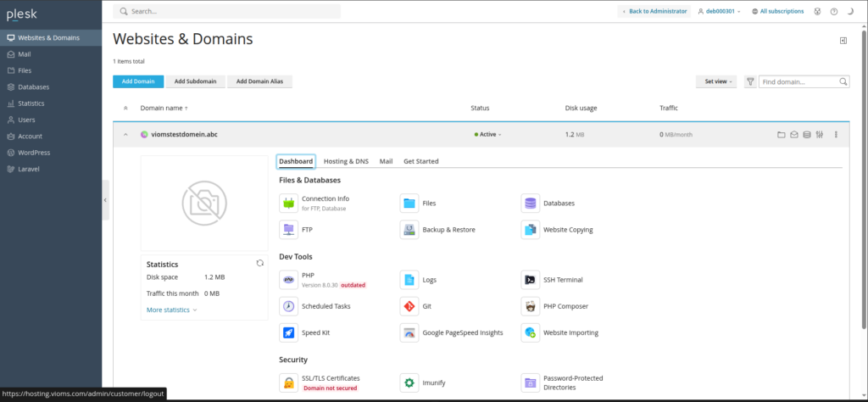Open the three-dot menu for viomstestdomein.abc
The width and height of the screenshot is (868, 402).
(x=836, y=135)
